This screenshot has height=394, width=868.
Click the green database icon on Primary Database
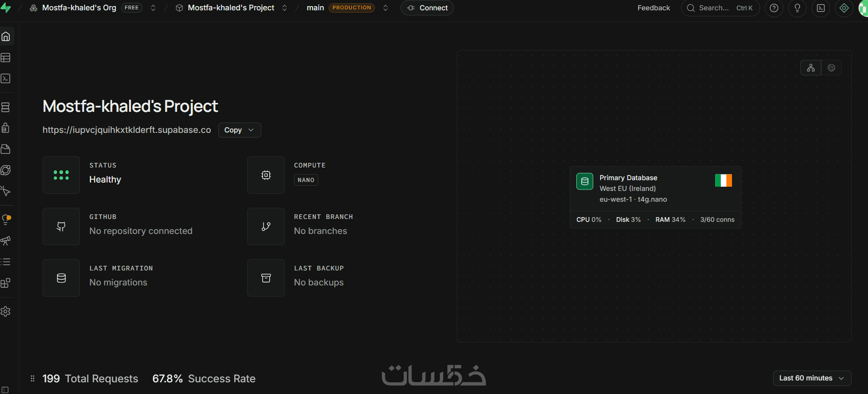(585, 181)
